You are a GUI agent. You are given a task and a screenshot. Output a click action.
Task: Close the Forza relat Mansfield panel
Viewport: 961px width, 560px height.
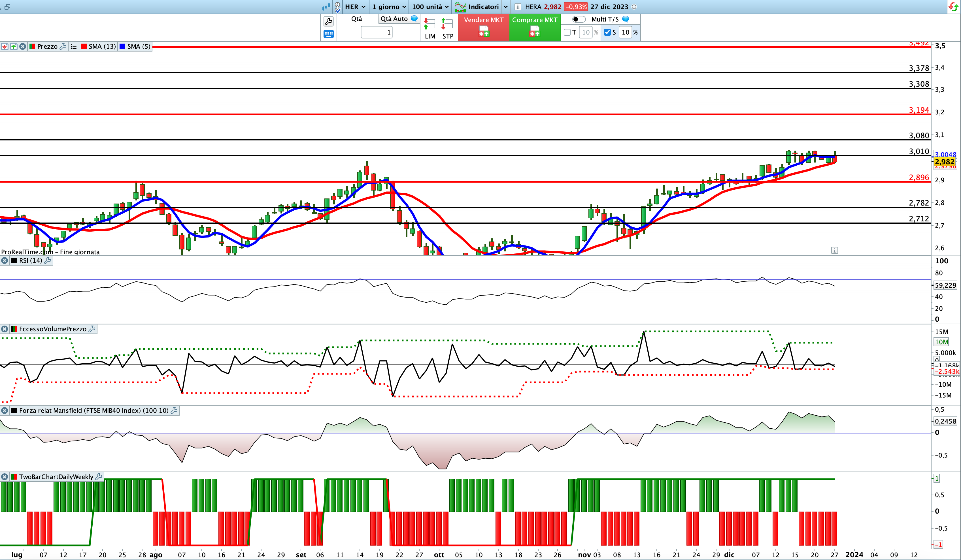click(x=5, y=410)
